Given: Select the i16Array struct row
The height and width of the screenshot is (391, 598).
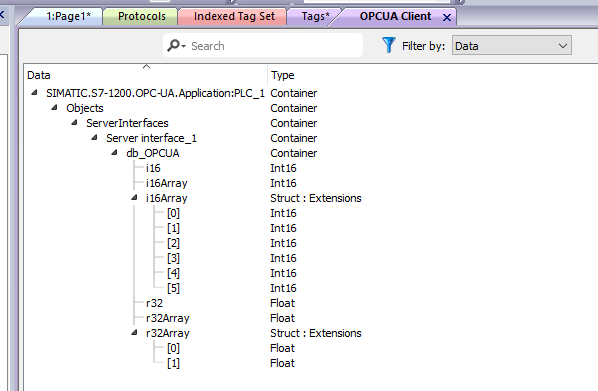Looking at the screenshot, I should [x=167, y=198].
